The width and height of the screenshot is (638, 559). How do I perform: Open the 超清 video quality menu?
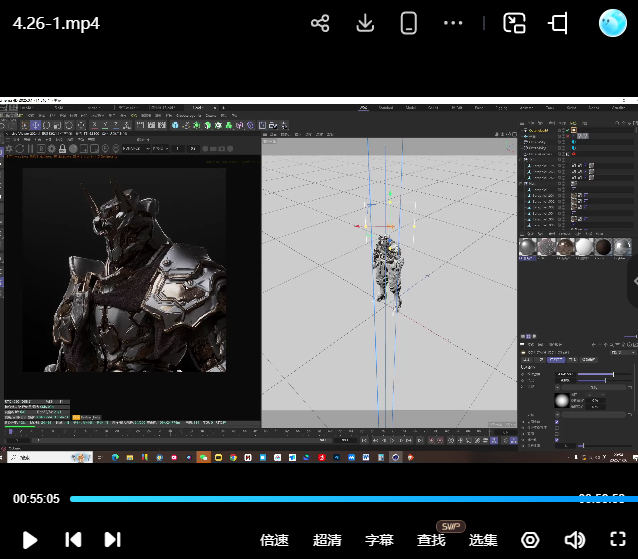[x=327, y=540]
